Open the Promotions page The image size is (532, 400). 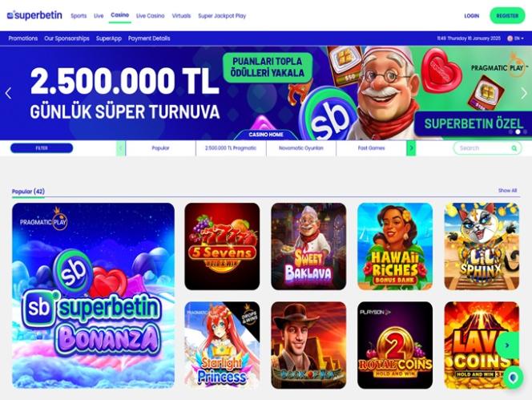click(23, 38)
